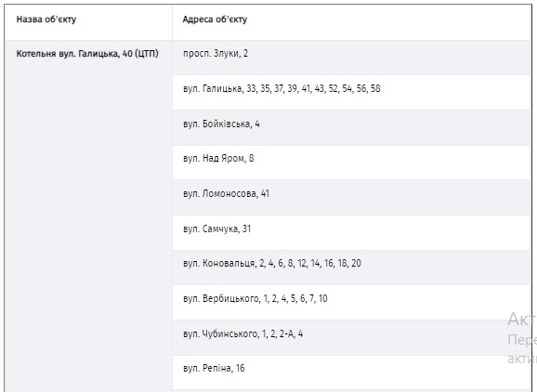
Task: Click house number 58 on вул. Галицька
Action: point(375,88)
